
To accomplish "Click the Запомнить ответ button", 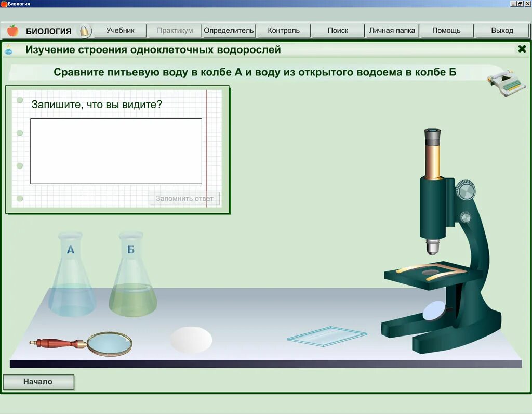I will click(184, 198).
